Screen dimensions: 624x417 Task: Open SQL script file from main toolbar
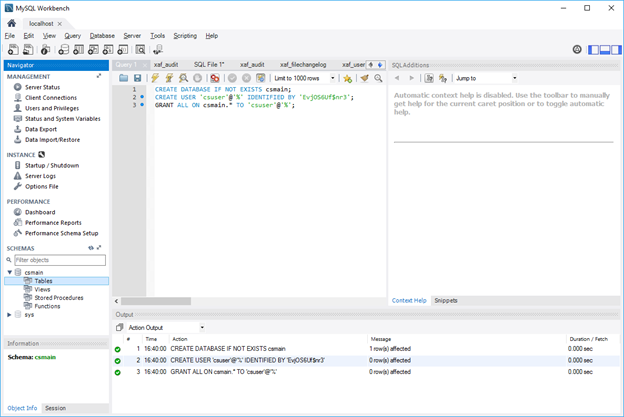click(28, 49)
